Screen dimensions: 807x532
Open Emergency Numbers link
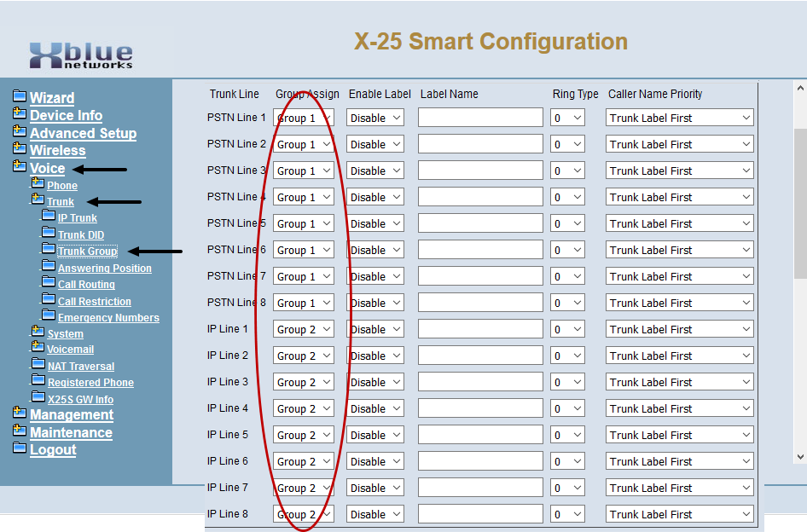pyautogui.click(x=108, y=317)
